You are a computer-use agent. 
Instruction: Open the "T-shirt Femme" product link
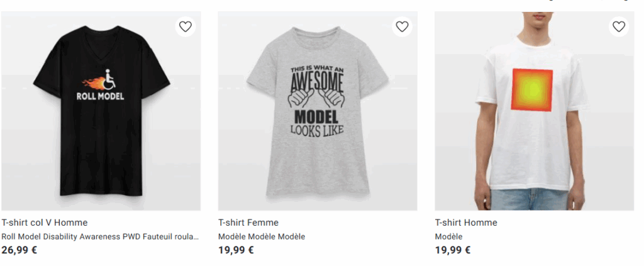pyautogui.click(x=248, y=223)
